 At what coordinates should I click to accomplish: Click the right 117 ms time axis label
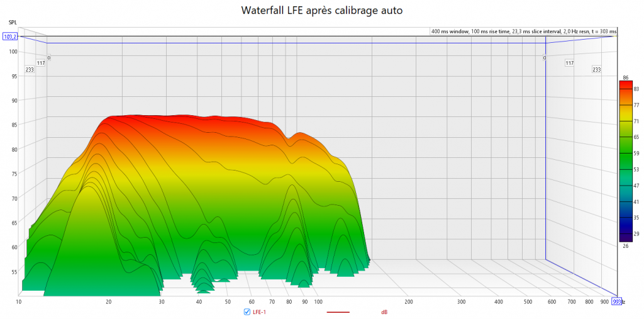(x=569, y=63)
